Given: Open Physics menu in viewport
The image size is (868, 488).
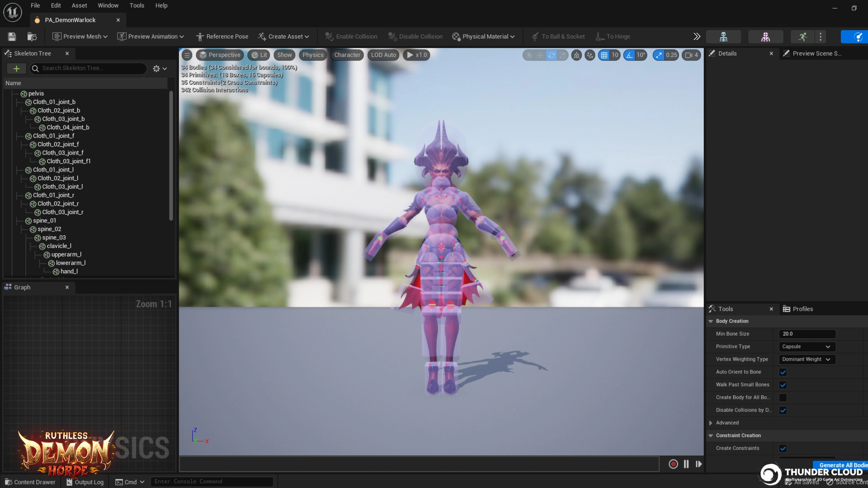Looking at the screenshot, I should coord(313,55).
